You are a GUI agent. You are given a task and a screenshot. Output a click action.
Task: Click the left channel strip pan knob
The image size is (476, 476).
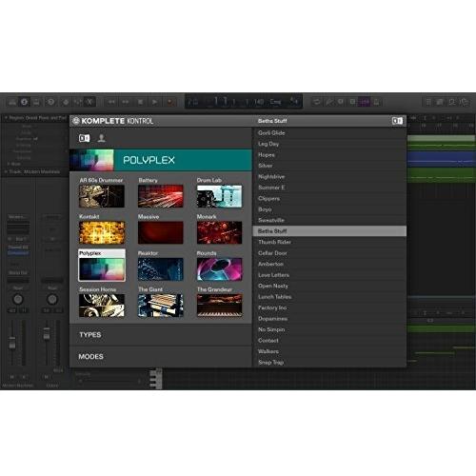18,299
